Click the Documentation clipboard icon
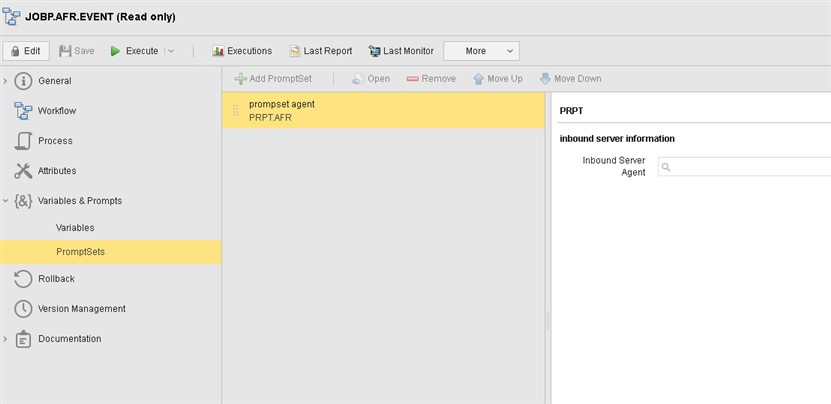 coord(23,339)
